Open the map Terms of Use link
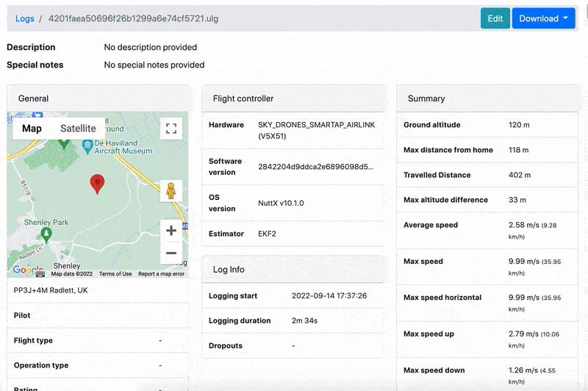The image size is (588, 391). pos(115,274)
